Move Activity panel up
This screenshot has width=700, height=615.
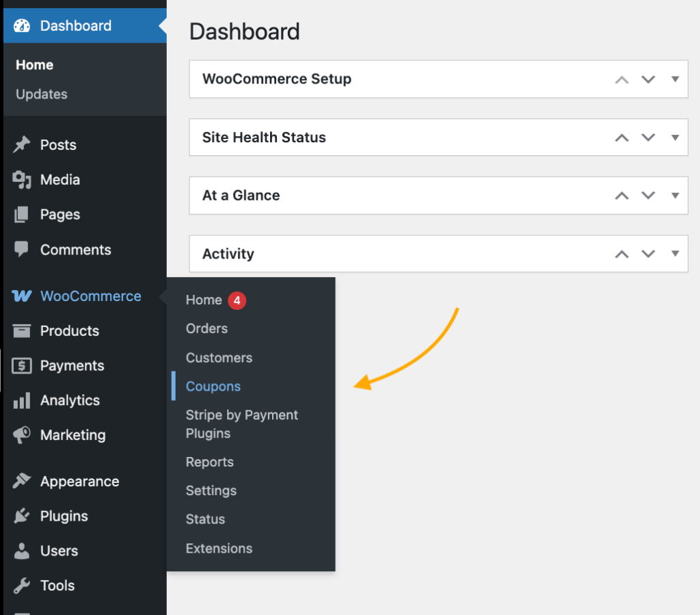[621, 254]
